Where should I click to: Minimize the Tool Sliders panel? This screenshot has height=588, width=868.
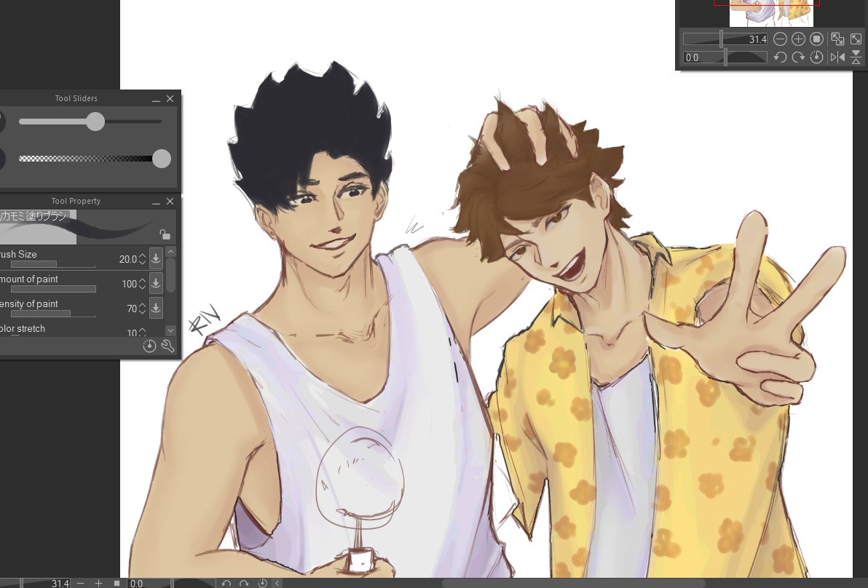click(x=156, y=99)
